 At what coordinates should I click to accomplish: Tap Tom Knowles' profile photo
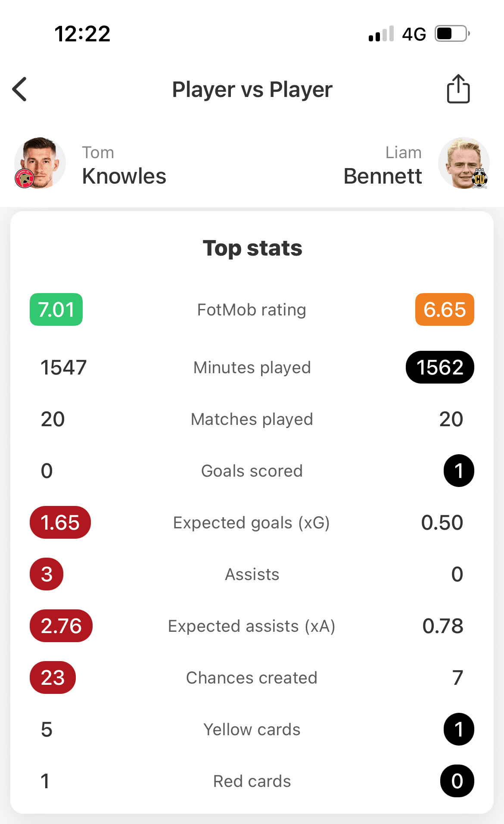tap(40, 163)
